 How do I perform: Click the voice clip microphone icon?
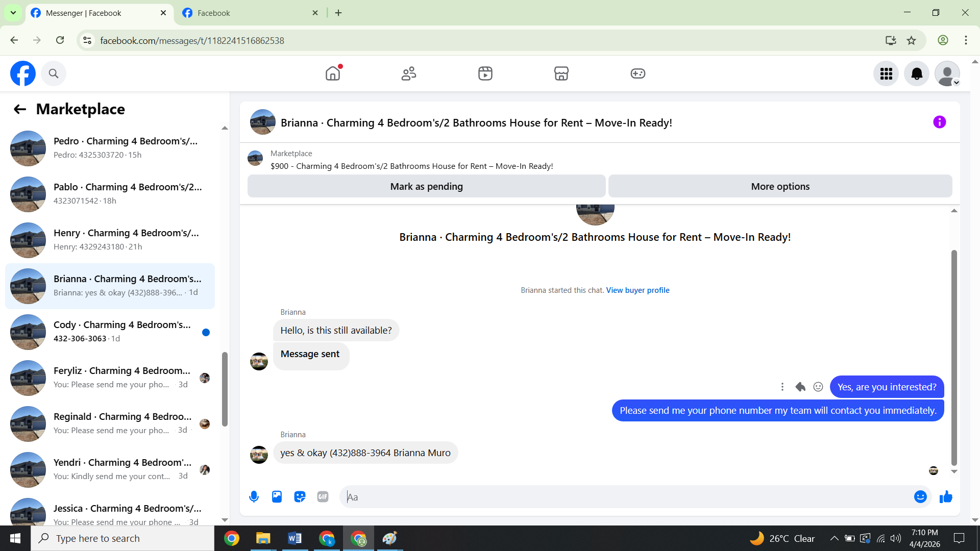click(254, 497)
